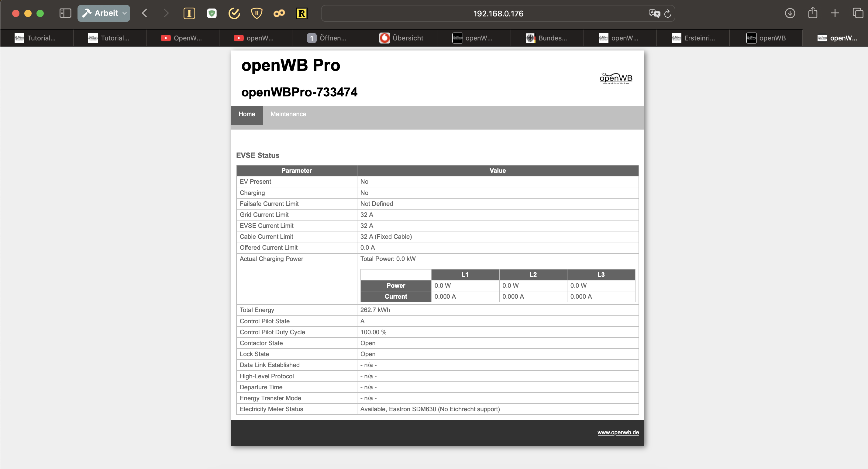The width and height of the screenshot is (868, 469).
Task: Toggle the Safari sidebar icon
Action: tap(65, 13)
